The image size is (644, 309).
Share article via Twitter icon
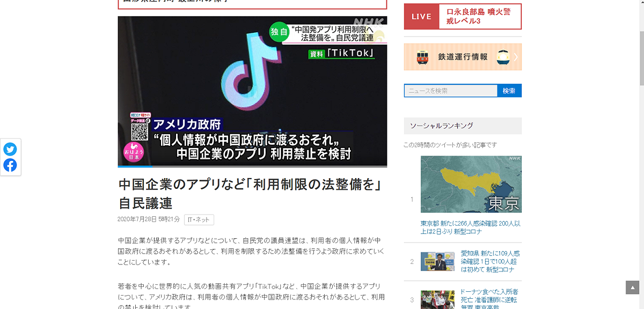pos(10,149)
